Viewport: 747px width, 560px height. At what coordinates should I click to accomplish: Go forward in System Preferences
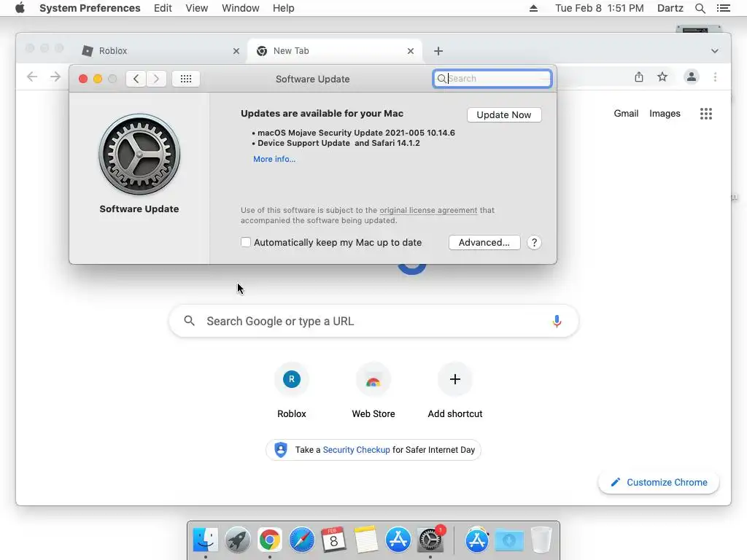[156, 79]
